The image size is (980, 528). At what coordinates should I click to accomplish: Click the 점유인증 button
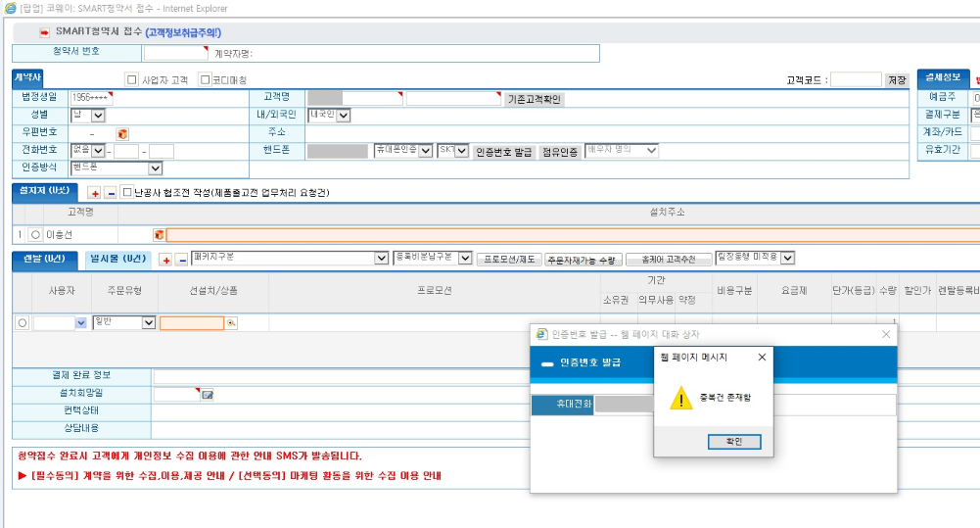click(x=559, y=152)
